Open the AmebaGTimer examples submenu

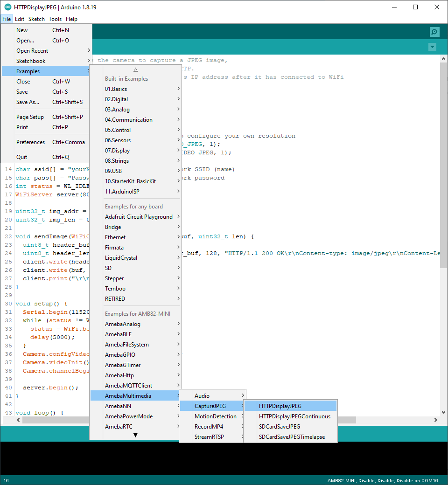click(136, 365)
